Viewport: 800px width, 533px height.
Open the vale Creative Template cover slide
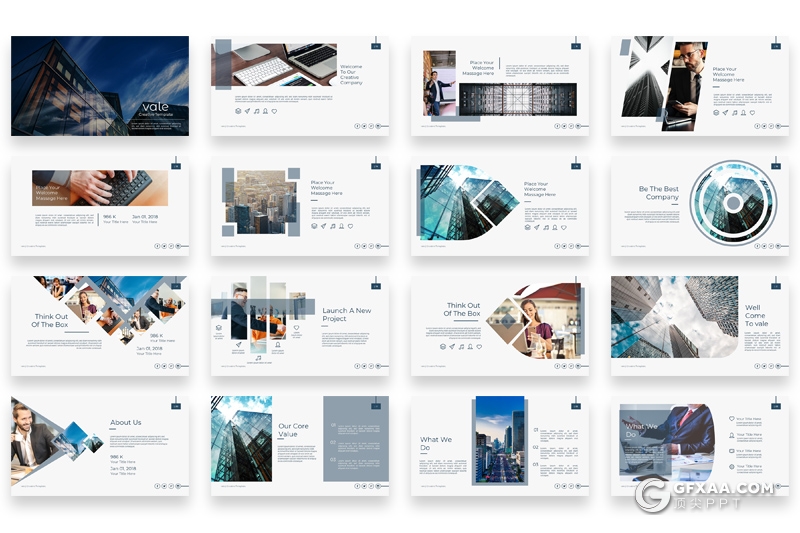pyautogui.click(x=99, y=86)
